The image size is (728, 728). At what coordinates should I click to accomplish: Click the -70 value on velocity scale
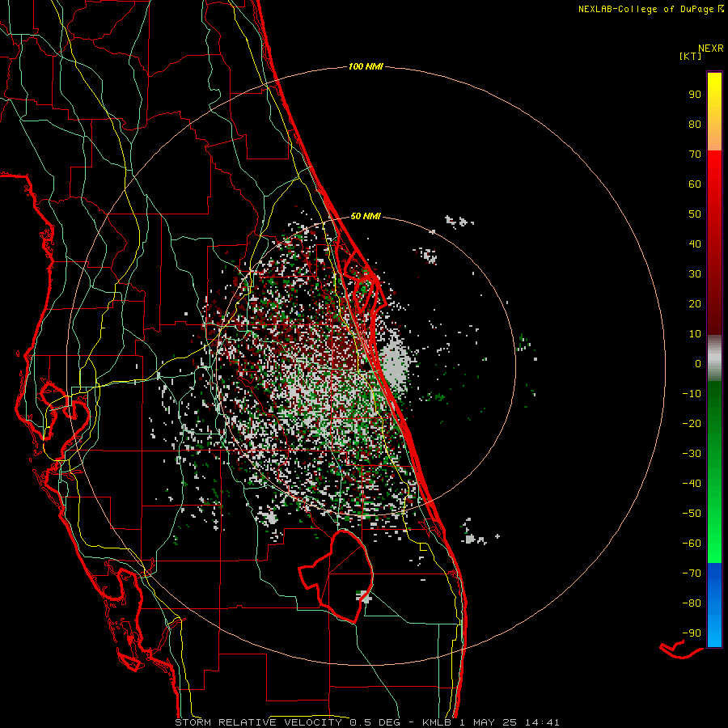pyautogui.click(x=692, y=574)
